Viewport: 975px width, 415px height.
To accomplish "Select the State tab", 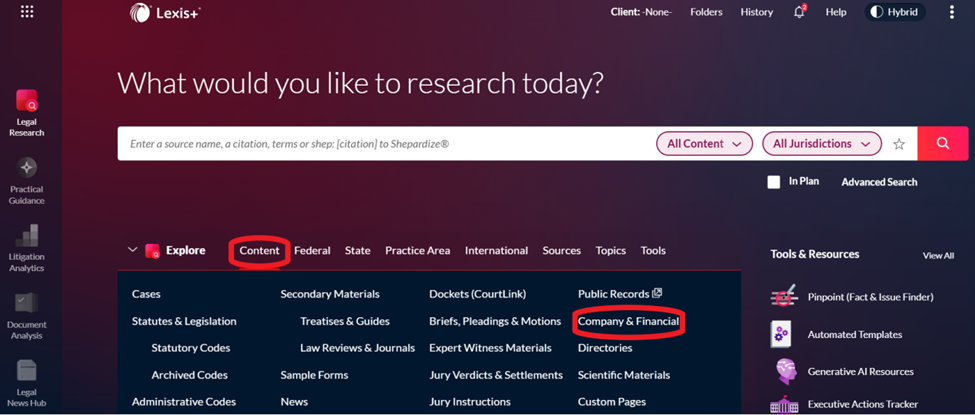I will pos(358,251).
